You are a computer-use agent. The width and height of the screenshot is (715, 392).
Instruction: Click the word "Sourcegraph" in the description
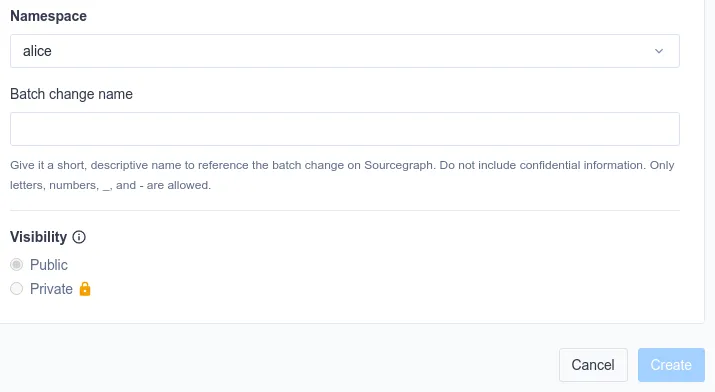tap(399, 165)
